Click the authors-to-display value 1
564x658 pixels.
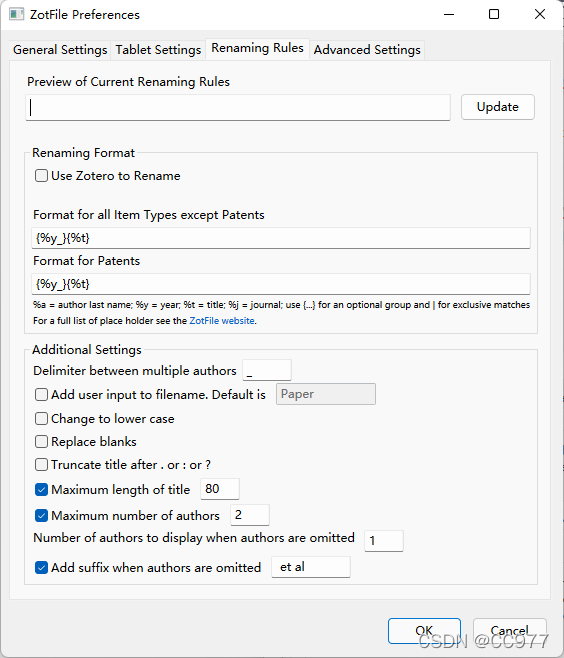384,541
